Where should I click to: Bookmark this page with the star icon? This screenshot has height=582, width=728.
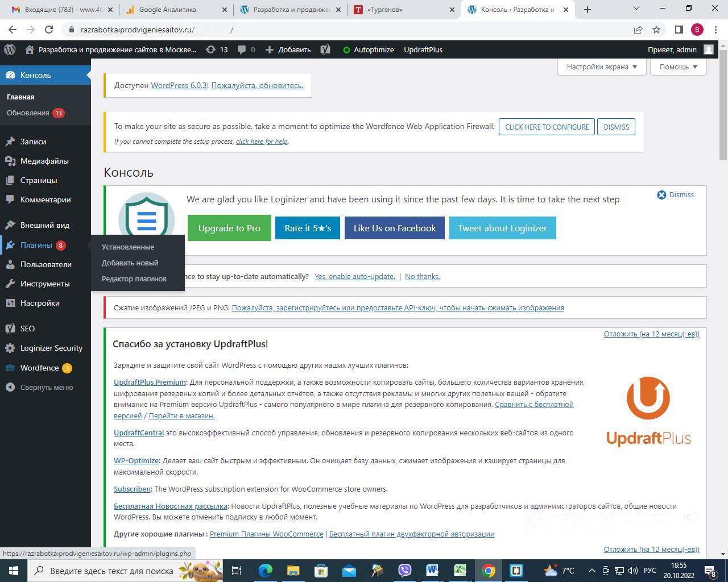pos(656,30)
